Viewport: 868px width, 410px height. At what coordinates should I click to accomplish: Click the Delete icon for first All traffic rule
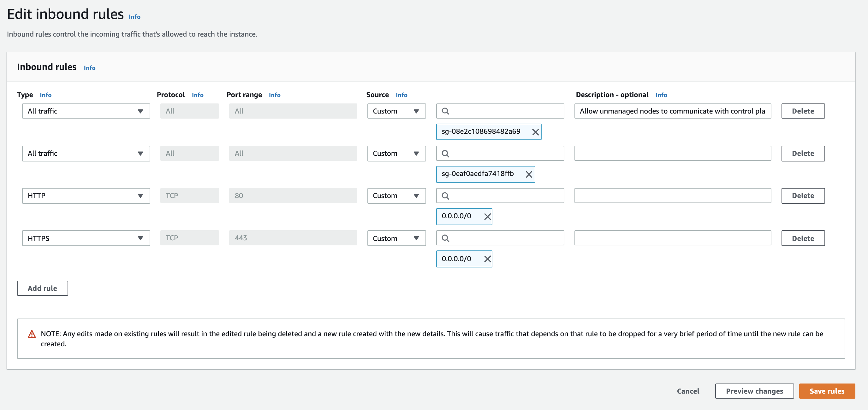point(803,111)
